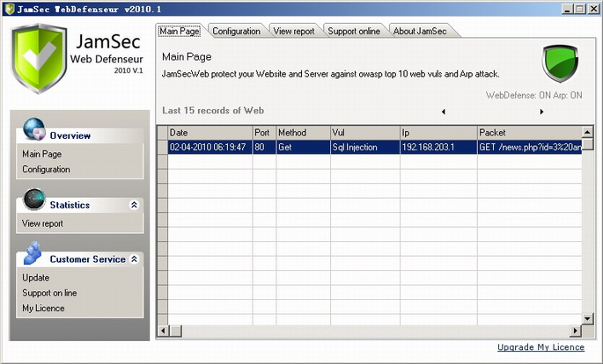This screenshot has width=603, height=364.
Task: Click the WebDefense: ON Arp: ON status
Action: point(533,95)
